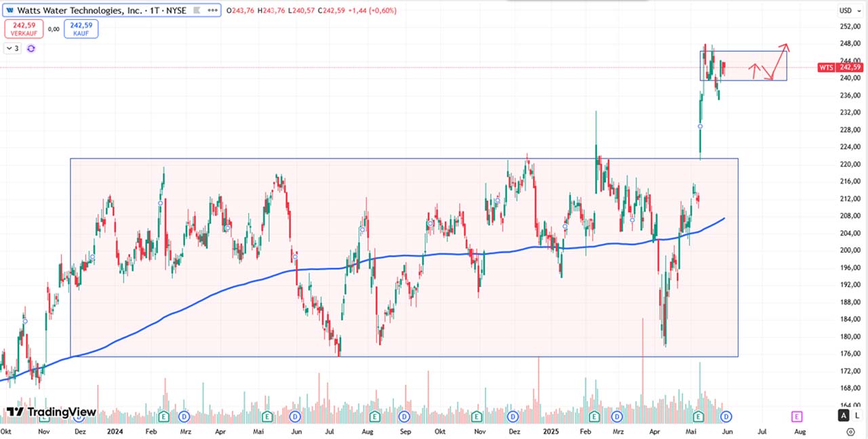The width and height of the screenshot is (868, 439).
Task: Toggle the A auto-scale button
Action: (843, 415)
